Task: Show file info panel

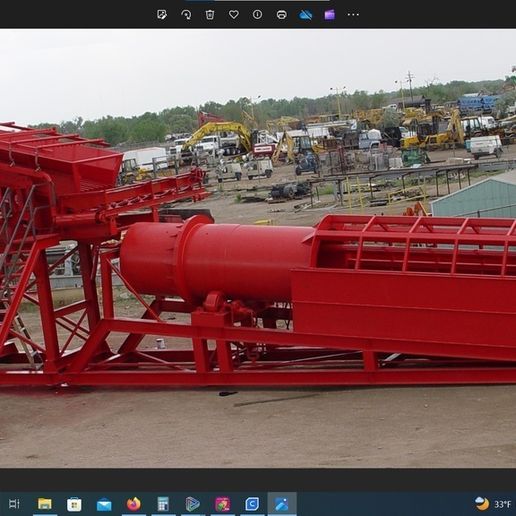Action: (257, 15)
